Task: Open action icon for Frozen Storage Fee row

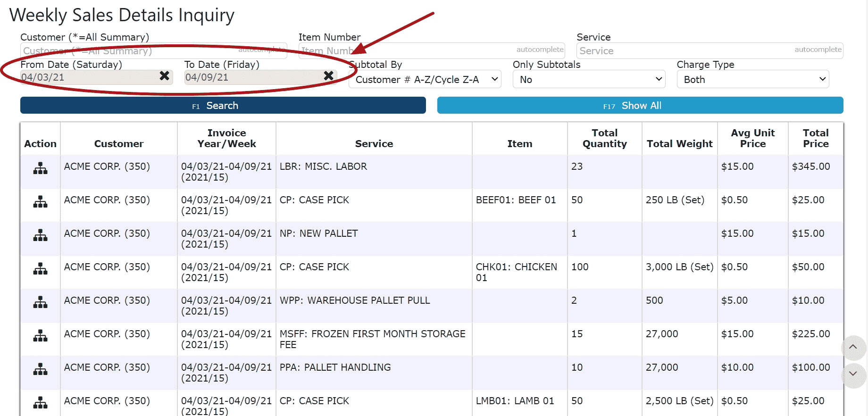Action: pyautogui.click(x=40, y=336)
